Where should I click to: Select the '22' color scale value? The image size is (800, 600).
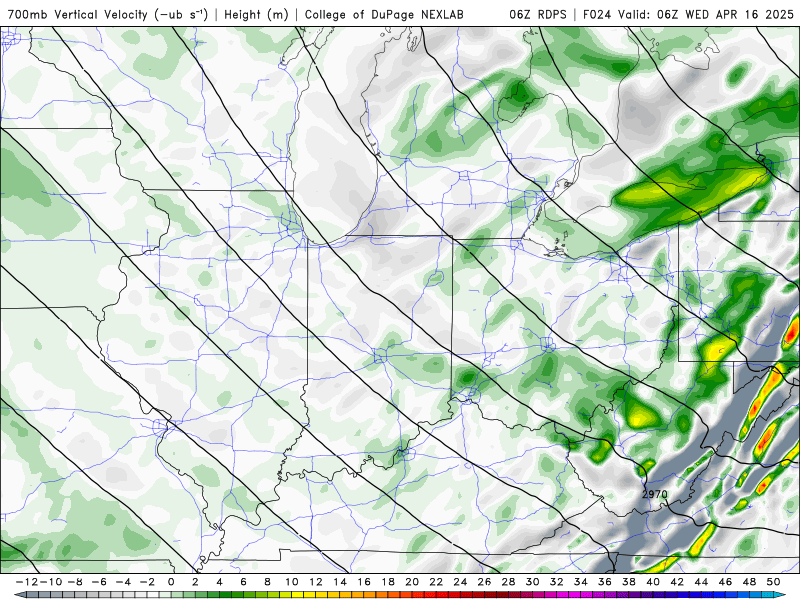(x=436, y=582)
